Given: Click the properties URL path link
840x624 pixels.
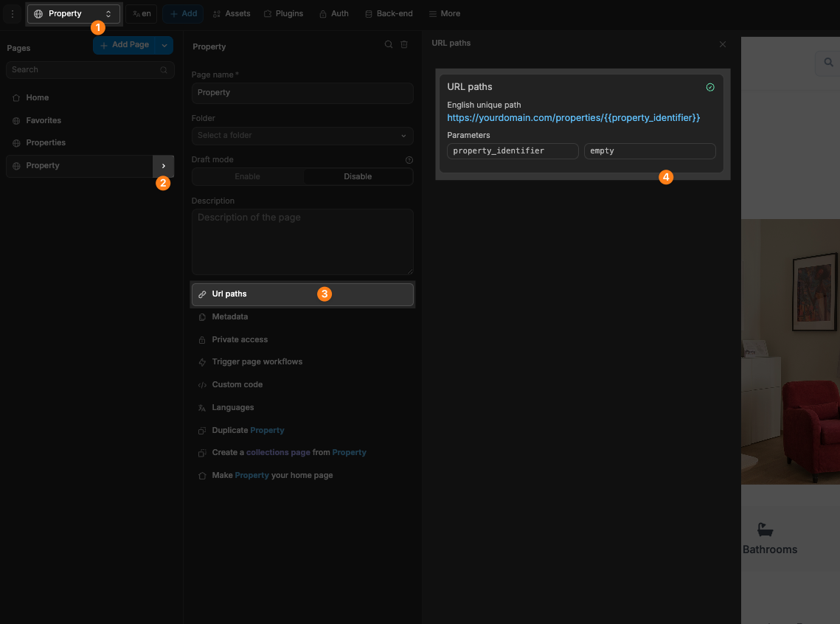Looking at the screenshot, I should [573, 118].
